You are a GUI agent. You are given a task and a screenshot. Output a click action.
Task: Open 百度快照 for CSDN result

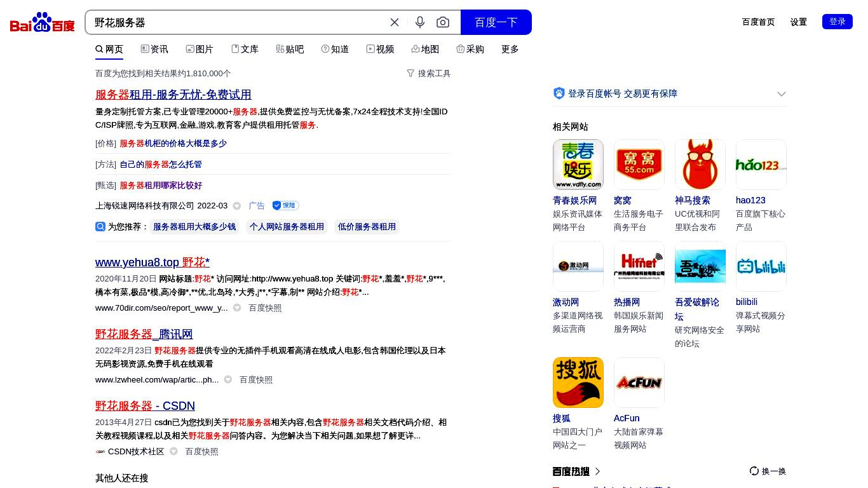coord(201,452)
